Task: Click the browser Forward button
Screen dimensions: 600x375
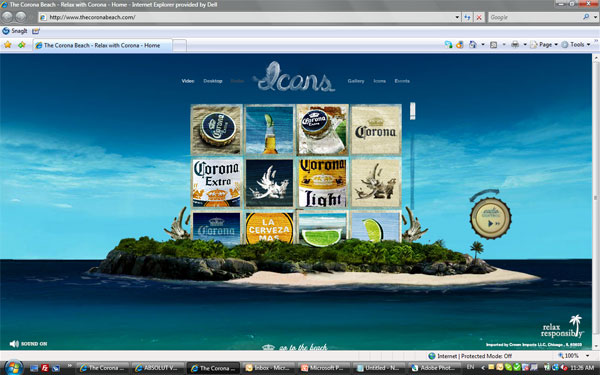Action: coord(21,16)
